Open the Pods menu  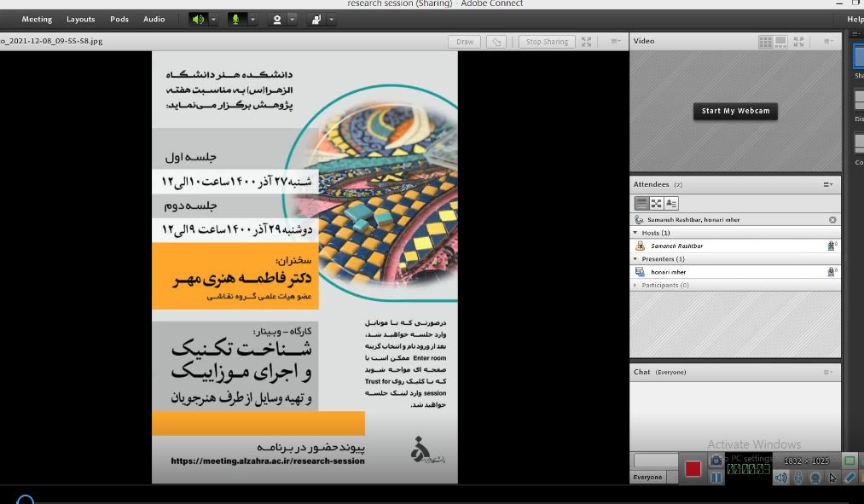[119, 20]
